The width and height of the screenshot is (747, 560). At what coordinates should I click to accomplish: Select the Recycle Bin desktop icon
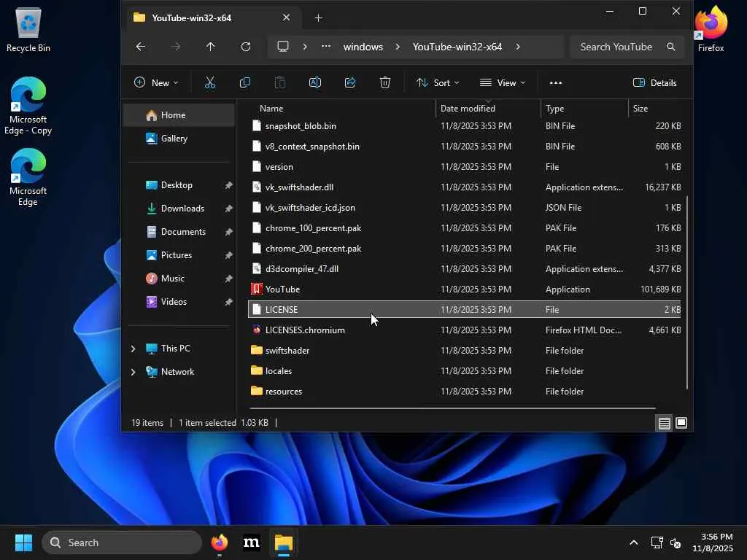[x=28, y=29]
